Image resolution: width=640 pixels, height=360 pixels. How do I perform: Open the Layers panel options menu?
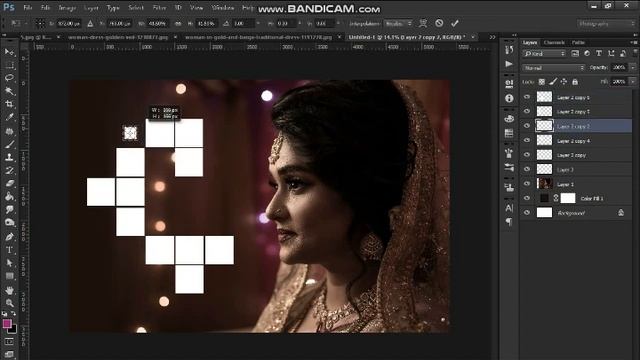click(x=634, y=42)
